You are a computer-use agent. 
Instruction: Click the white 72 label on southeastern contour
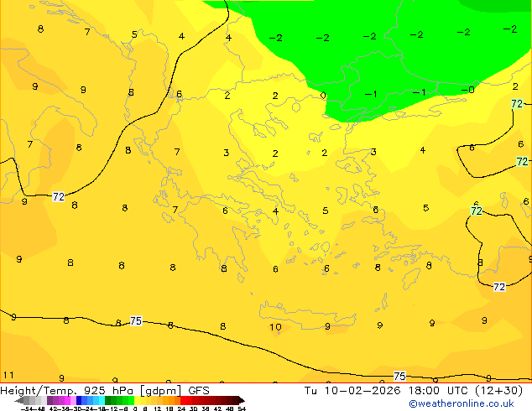[499, 287]
